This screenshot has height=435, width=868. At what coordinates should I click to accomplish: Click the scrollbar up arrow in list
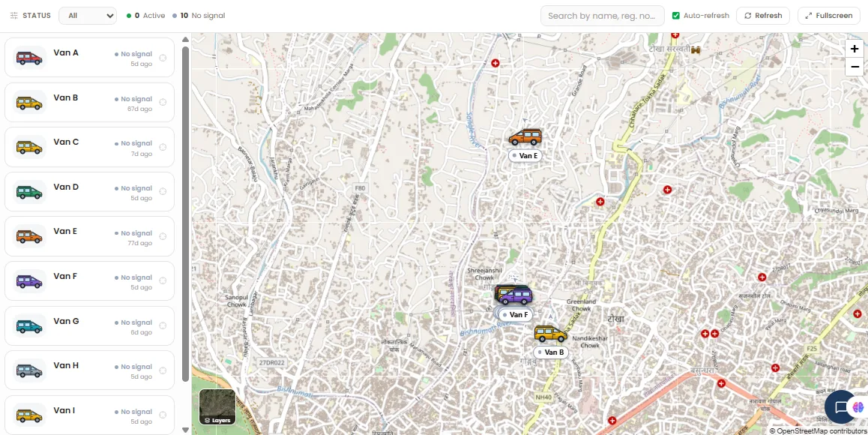[x=185, y=39]
